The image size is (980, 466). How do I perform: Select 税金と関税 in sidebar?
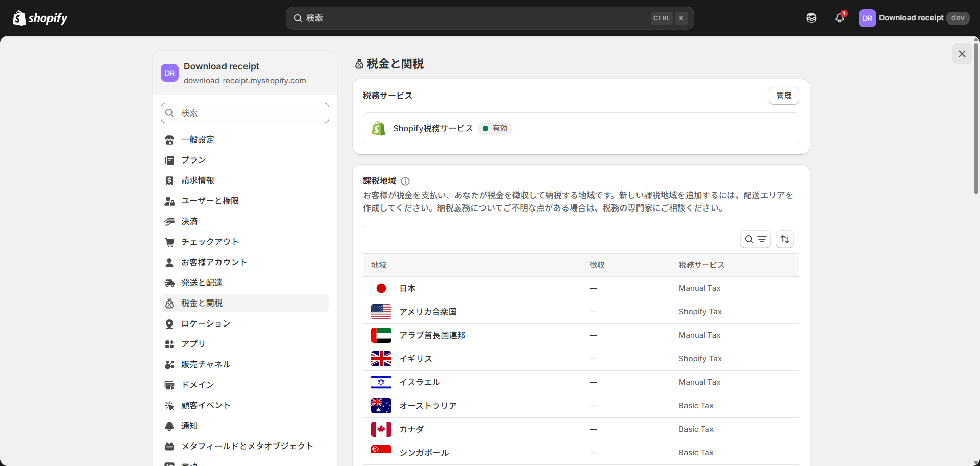245,303
